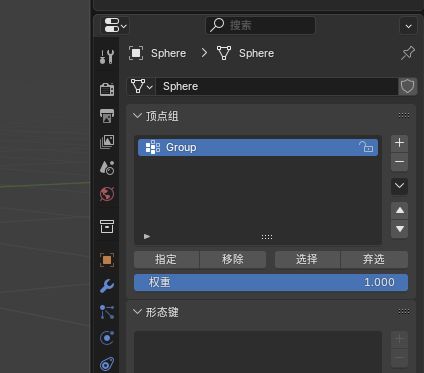
Task: Open the Tool properties tab
Action: (107, 57)
